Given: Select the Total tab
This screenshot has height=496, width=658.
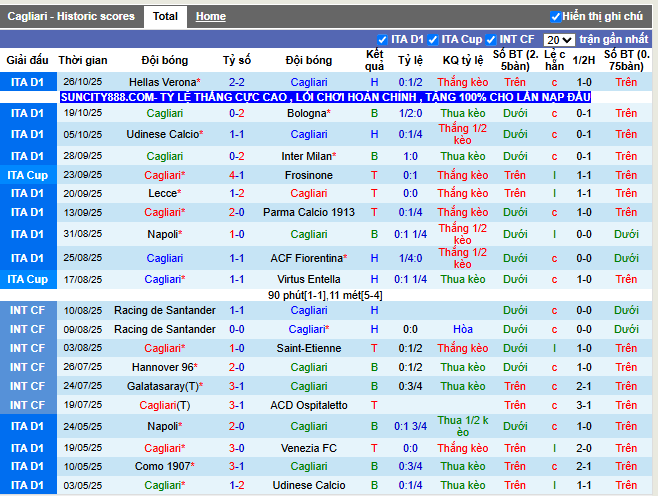Looking at the screenshot, I should pos(165,17).
